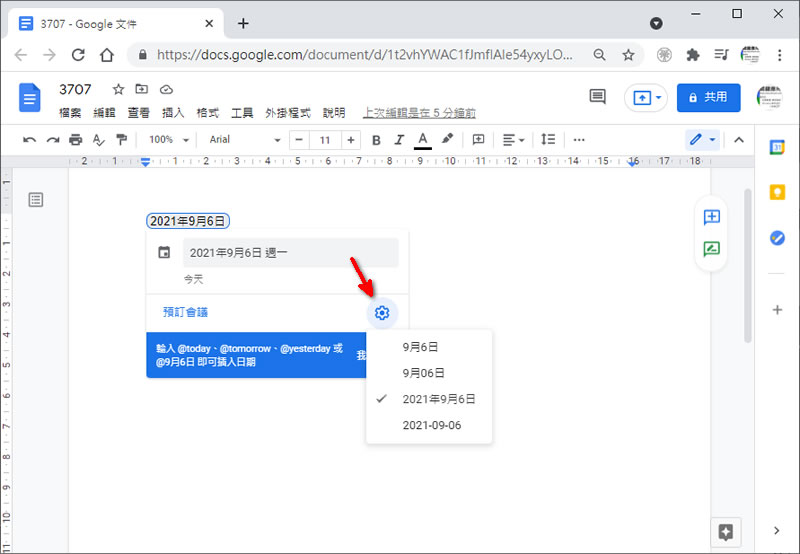Viewport: 800px width, 554px height.
Task: Check cloud save status icon
Action: [x=166, y=90]
